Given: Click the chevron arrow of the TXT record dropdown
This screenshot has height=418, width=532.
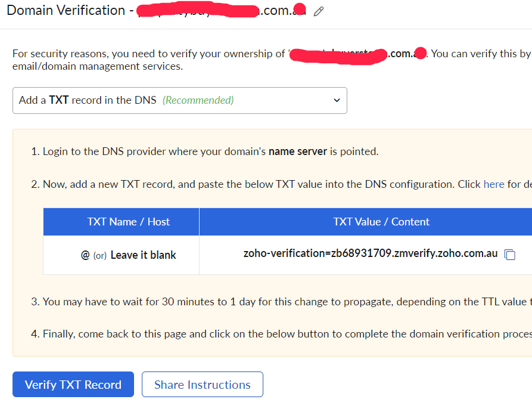Looking at the screenshot, I should point(337,100).
